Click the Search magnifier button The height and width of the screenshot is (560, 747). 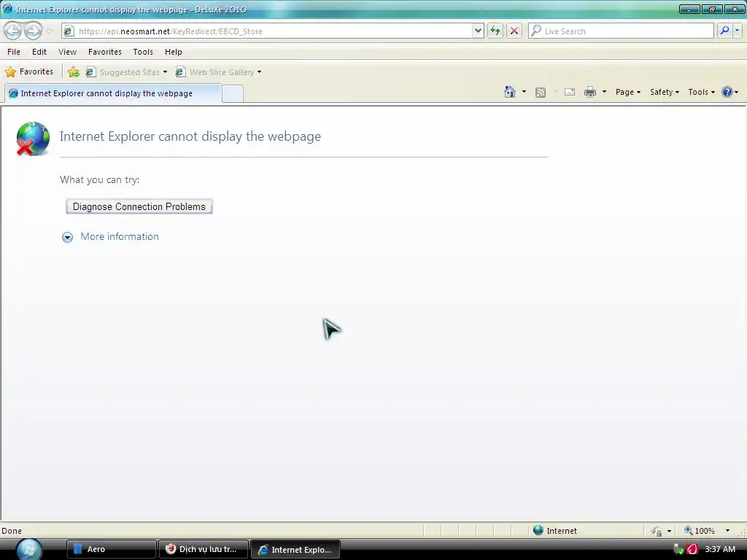724,31
